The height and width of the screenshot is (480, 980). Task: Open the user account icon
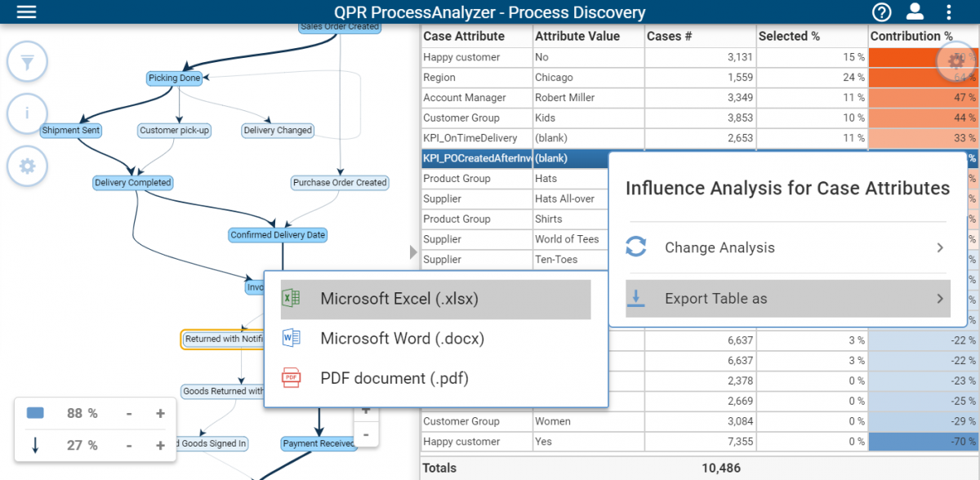tap(915, 12)
